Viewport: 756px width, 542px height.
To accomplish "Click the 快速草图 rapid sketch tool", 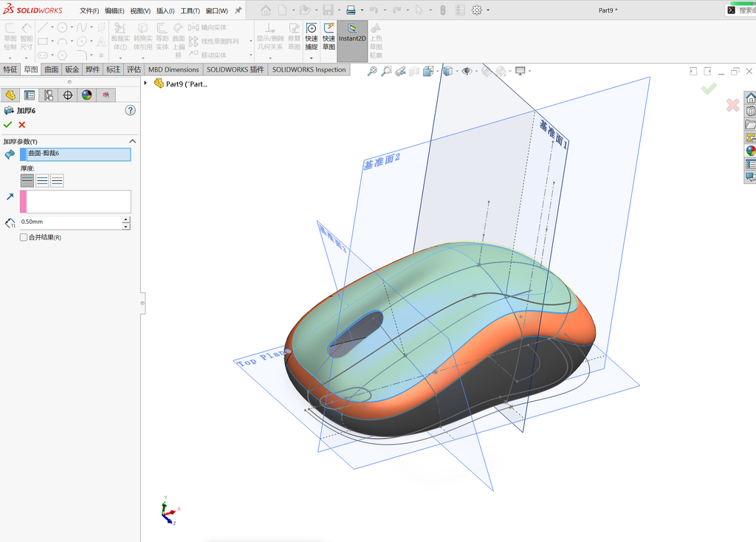I will pos(329,37).
